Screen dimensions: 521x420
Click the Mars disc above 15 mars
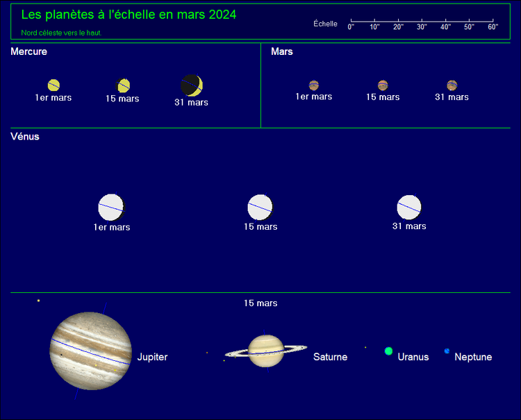(x=383, y=85)
